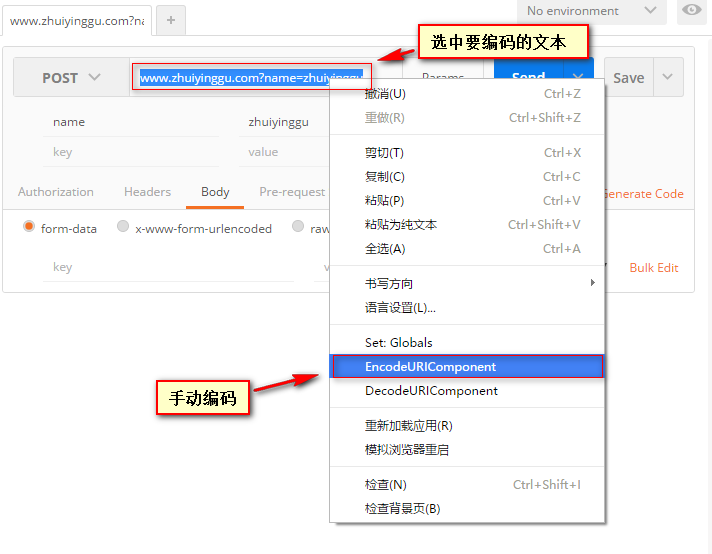This screenshot has height=554, width=712.
Task: Select 撤消(U) undo menu item
Action: (x=467, y=94)
